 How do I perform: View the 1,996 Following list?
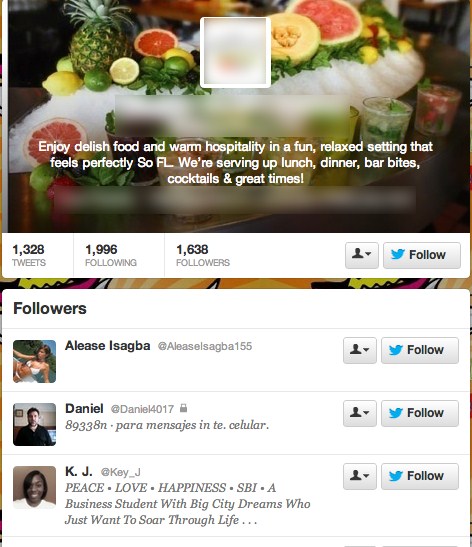[x=111, y=255]
